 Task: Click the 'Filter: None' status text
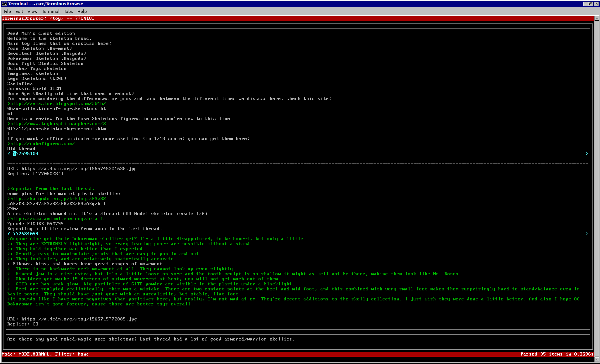tap(72, 354)
